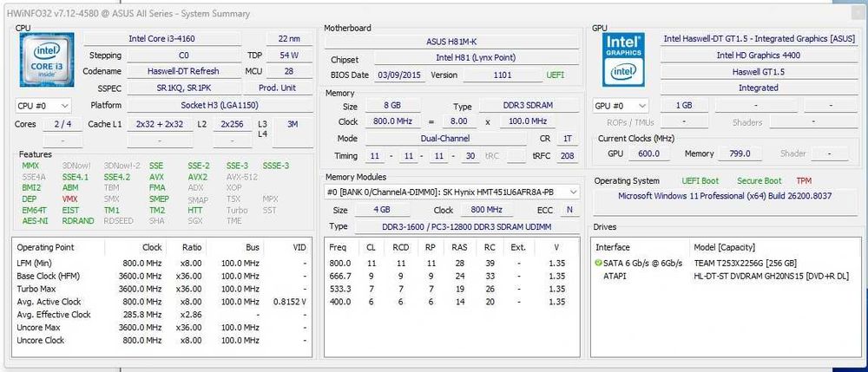
Task: Click the HWiNFO32 System Summary title bar
Action: tap(434, 13)
